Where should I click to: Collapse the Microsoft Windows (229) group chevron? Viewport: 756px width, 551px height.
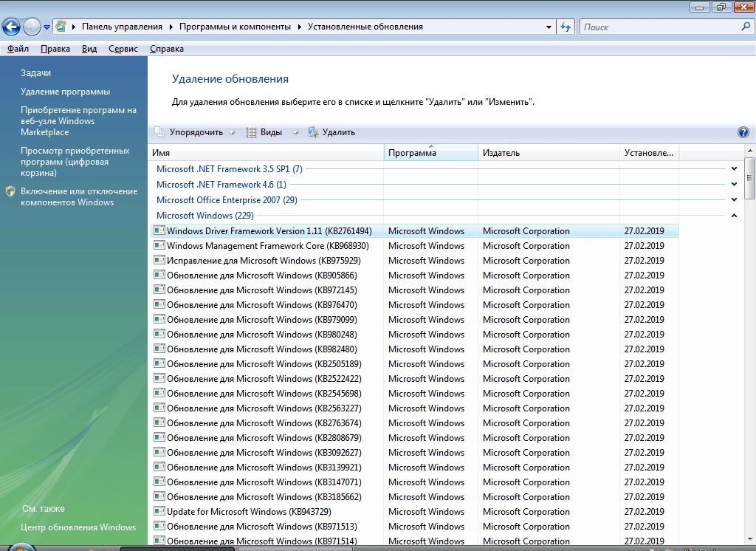click(x=734, y=215)
